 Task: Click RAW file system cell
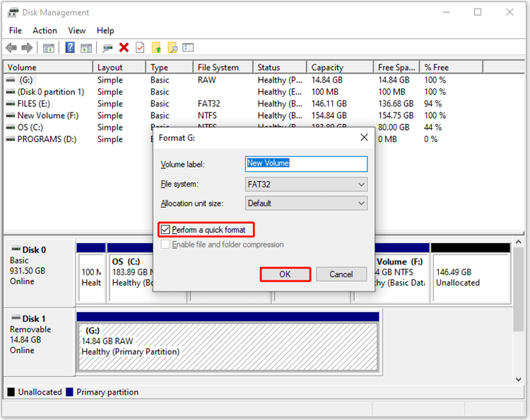click(x=207, y=80)
